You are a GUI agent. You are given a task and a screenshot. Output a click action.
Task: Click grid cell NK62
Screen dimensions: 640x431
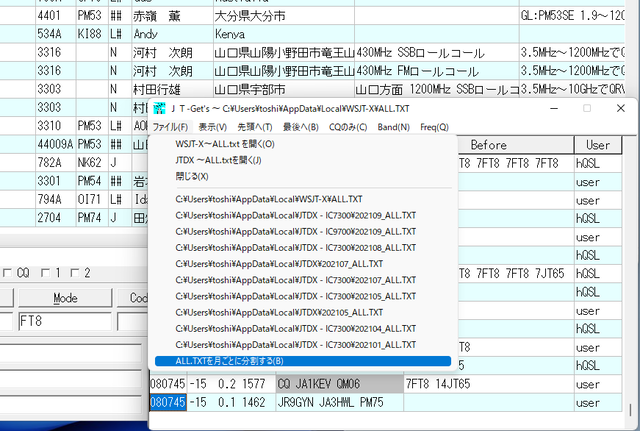pos(92,162)
